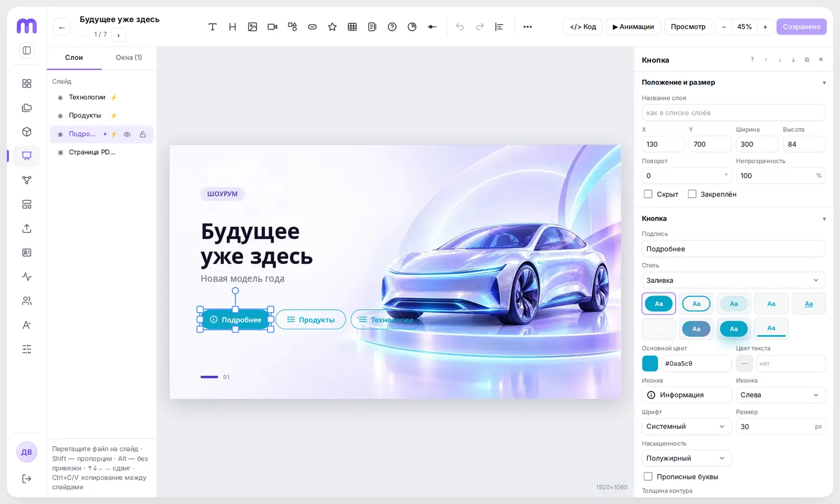Open the align objects tool
The width and height of the screenshot is (840, 504).
(499, 27)
